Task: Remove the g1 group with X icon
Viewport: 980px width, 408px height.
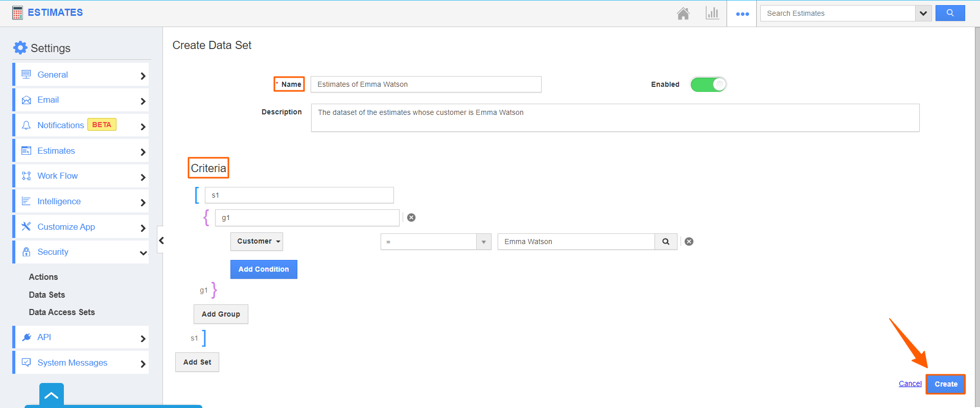Action: click(411, 218)
